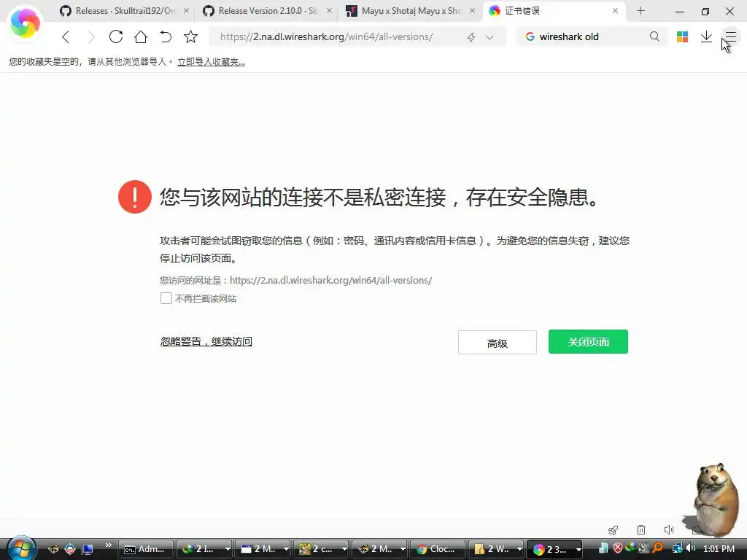Viewport: 747px width, 560px height.
Task: Close the Releases · Skulltrail192 tab
Action: click(x=186, y=10)
